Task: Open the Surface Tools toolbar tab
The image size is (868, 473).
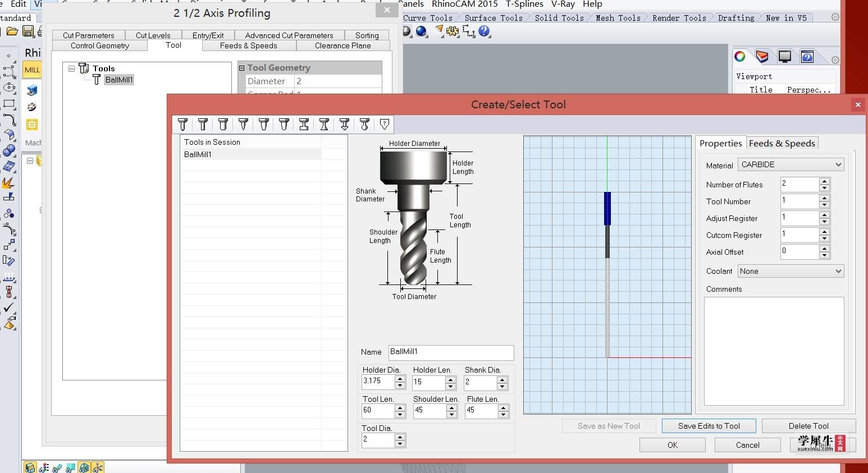Action: [494, 18]
